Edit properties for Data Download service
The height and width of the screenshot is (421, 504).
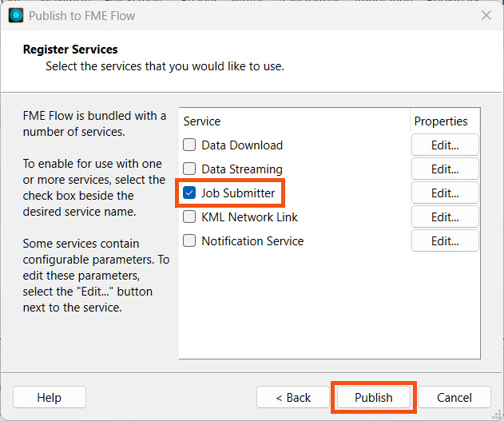(x=445, y=145)
